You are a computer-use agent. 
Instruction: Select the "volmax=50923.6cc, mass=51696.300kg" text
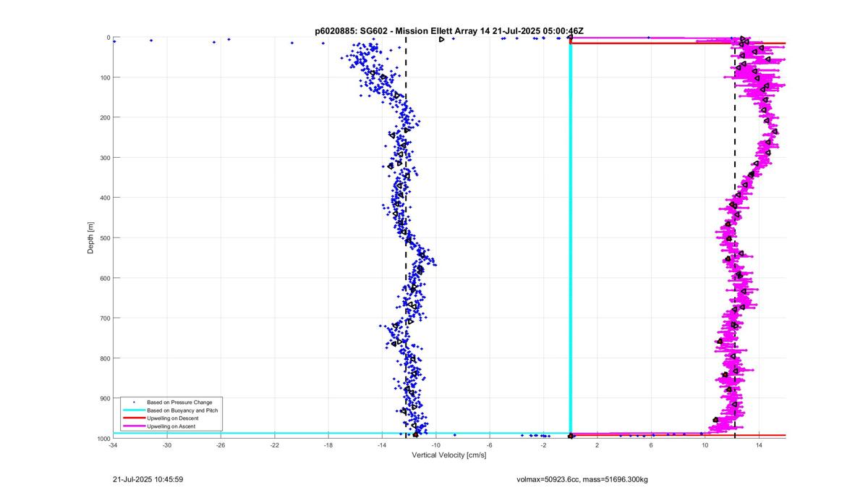582,479
